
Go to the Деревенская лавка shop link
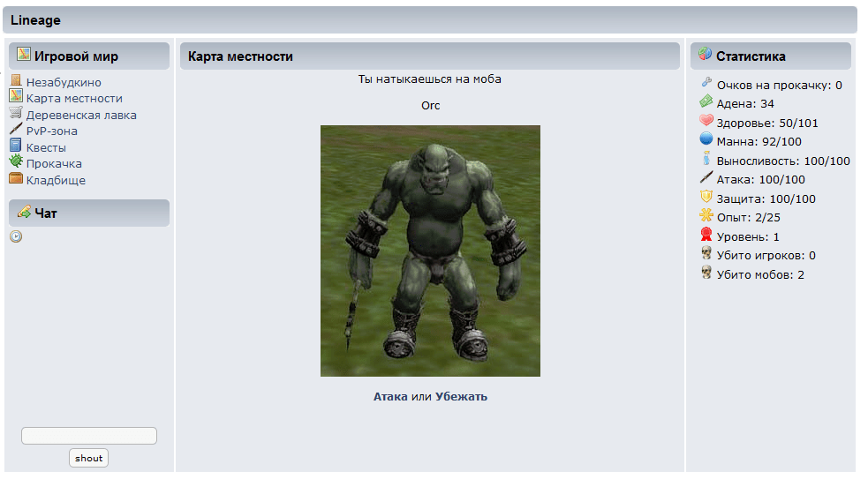click(81, 115)
